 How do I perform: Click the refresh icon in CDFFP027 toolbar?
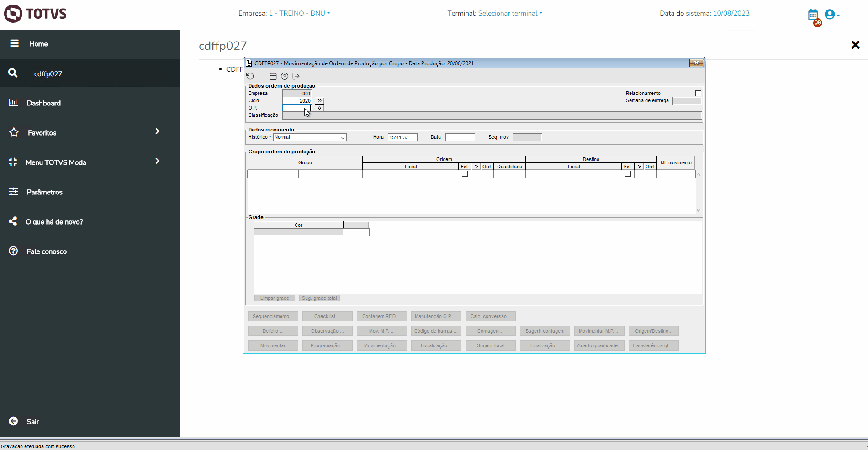[250, 76]
